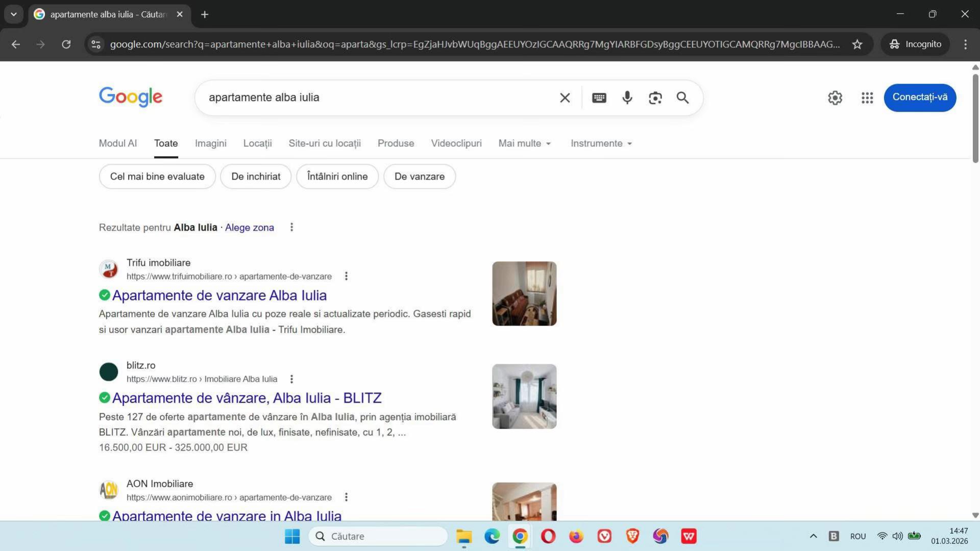Switch to Videoclipuri tab
The height and width of the screenshot is (551, 980).
(456, 143)
